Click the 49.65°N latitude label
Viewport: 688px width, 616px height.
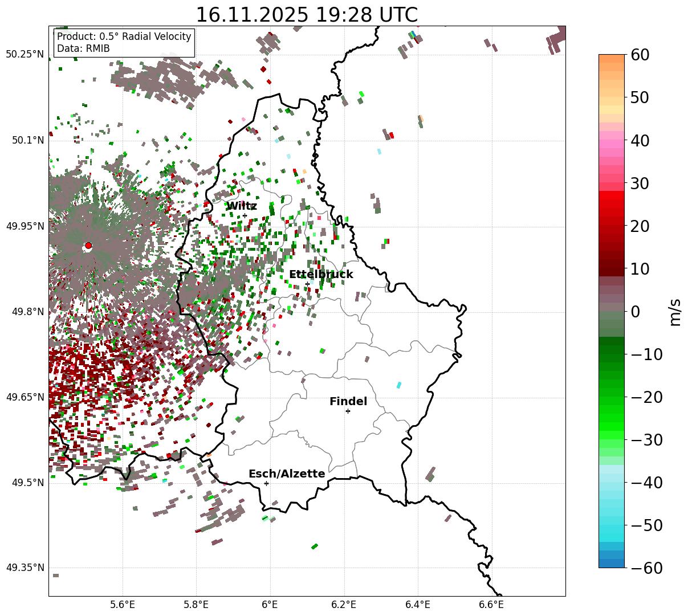(x=25, y=397)
